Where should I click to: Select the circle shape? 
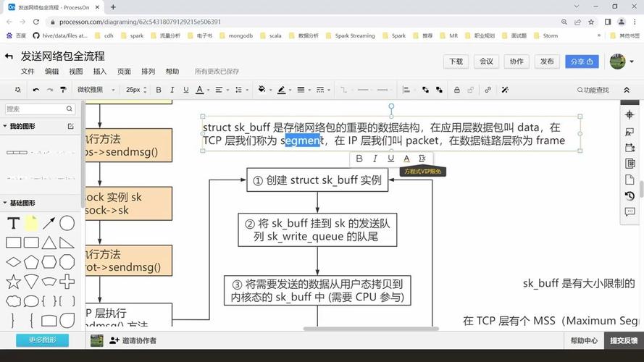point(67,223)
